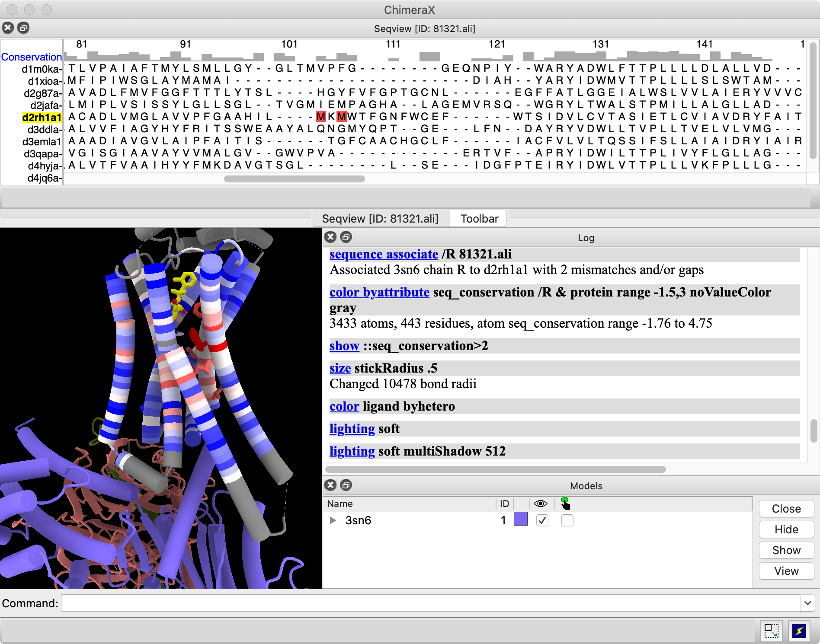This screenshot has width=820, height=644.
Task: Open the command history dropdown
Action: pos(807,603)
